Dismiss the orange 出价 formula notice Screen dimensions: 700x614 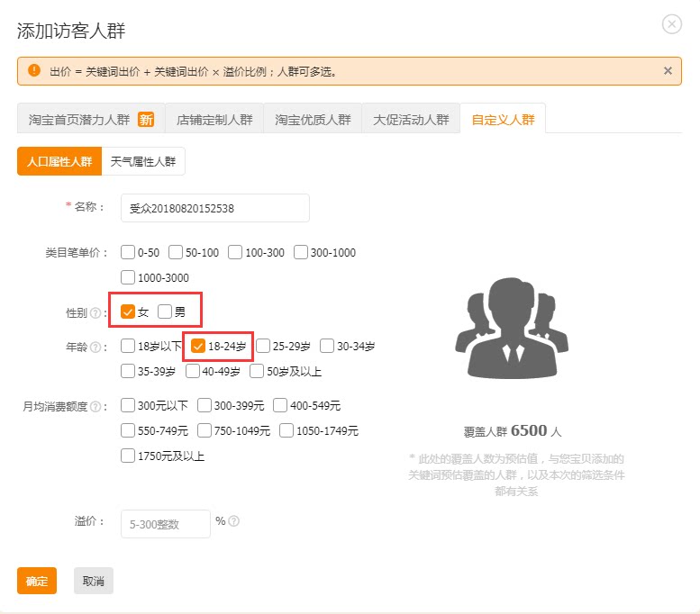(x=668, y=70)
